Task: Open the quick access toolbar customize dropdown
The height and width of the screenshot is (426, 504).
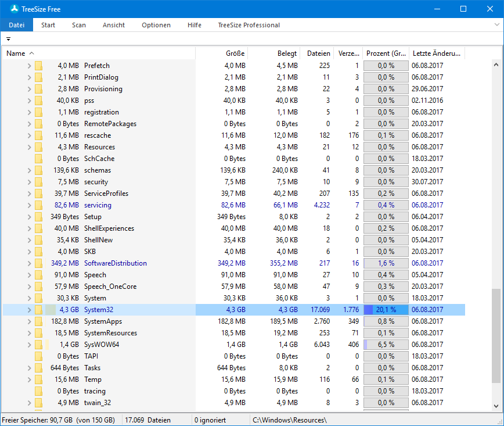Action: coord(8,38)
